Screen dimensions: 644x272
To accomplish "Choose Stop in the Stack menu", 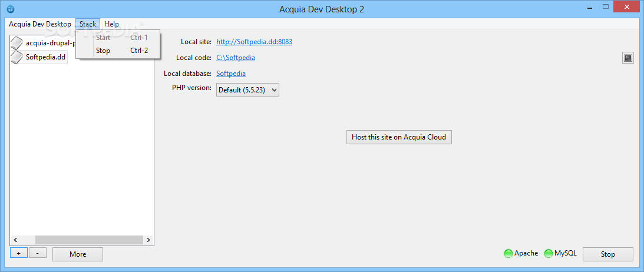I will click(x=118, y=51).
